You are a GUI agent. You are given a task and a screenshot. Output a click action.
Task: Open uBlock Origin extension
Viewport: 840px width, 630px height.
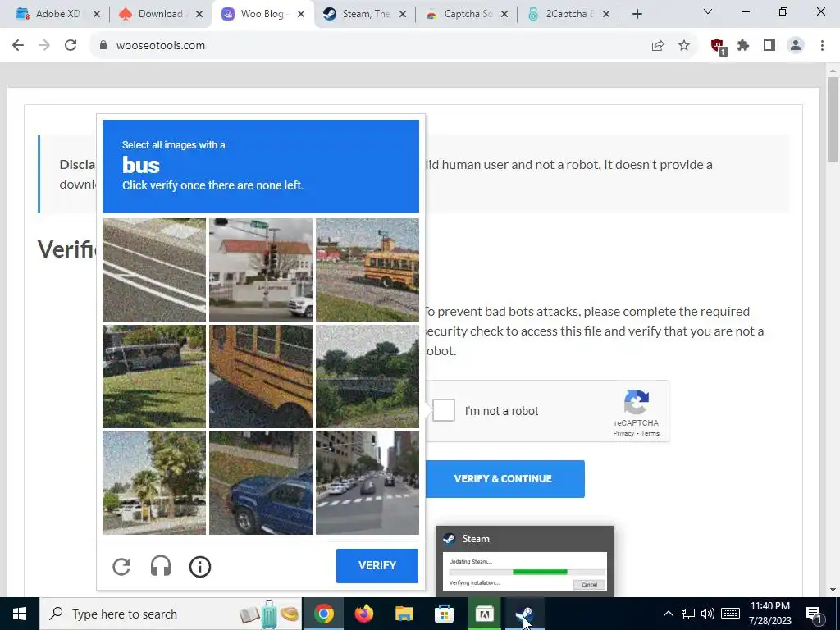718,46
